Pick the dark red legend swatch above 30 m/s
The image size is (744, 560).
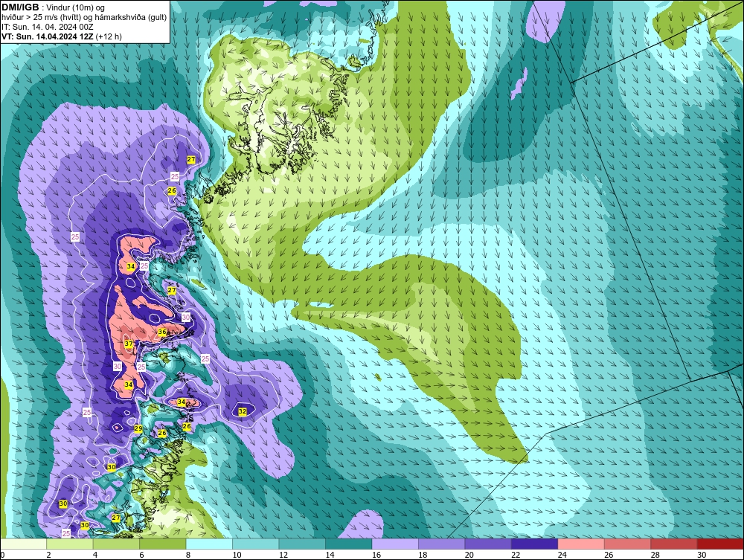tap(721, 544)
